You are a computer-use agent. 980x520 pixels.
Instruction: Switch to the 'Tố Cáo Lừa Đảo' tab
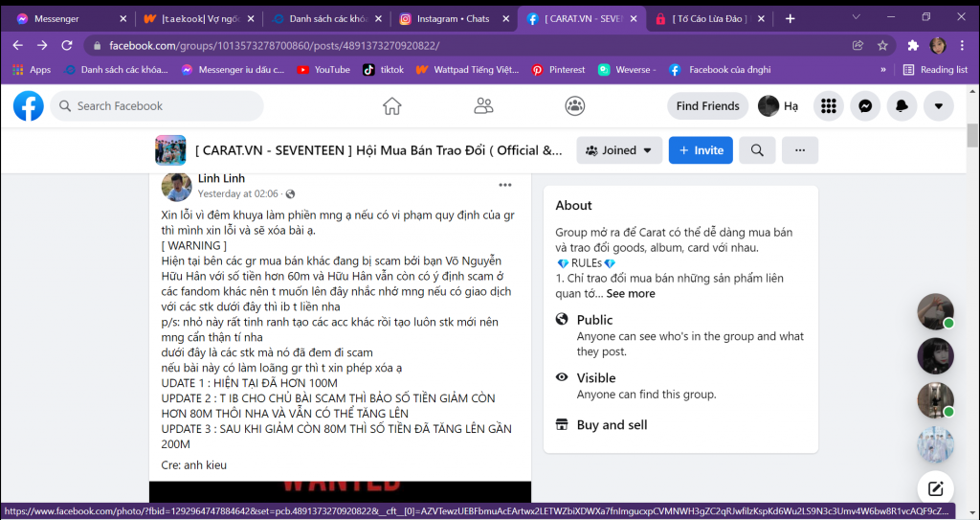coord(709,19)
